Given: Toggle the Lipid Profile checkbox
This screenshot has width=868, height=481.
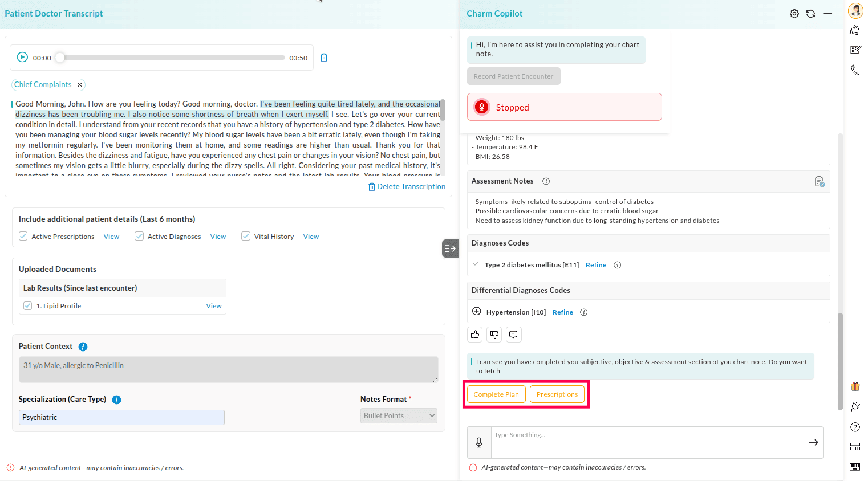Looking at the screenshot, I should pos(28,306).
